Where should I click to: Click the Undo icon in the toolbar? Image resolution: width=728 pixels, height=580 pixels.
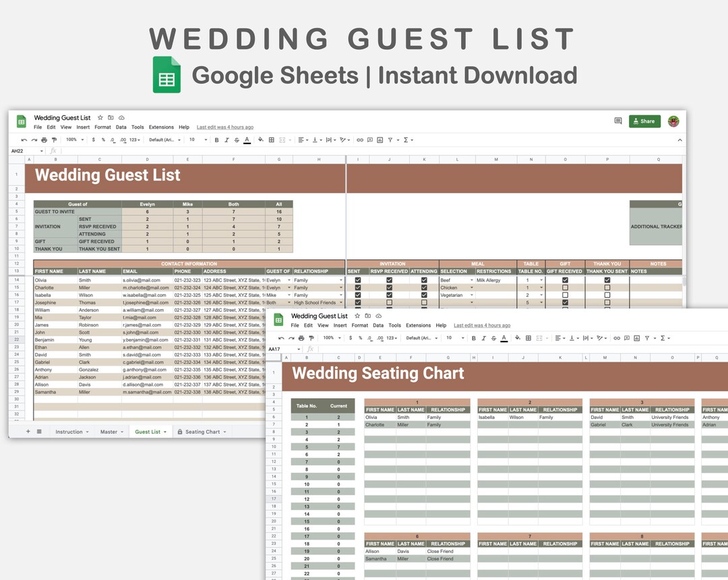pyautogui.click(x=24, y=139)
